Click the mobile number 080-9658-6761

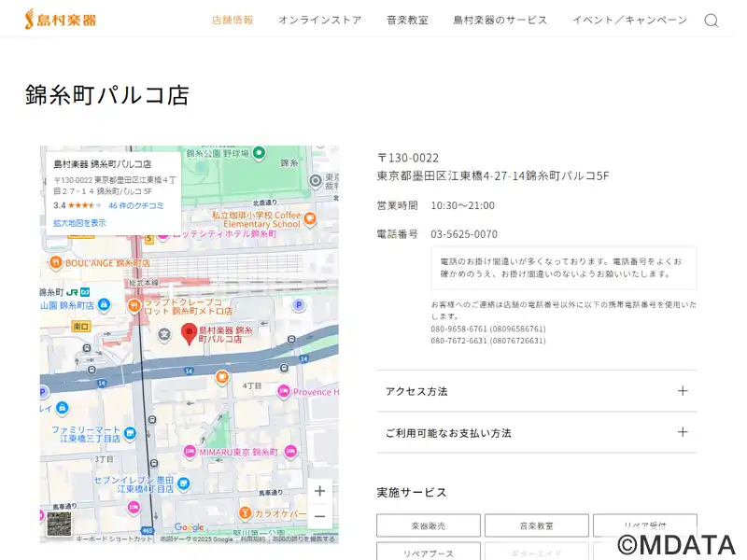[488, 329]
